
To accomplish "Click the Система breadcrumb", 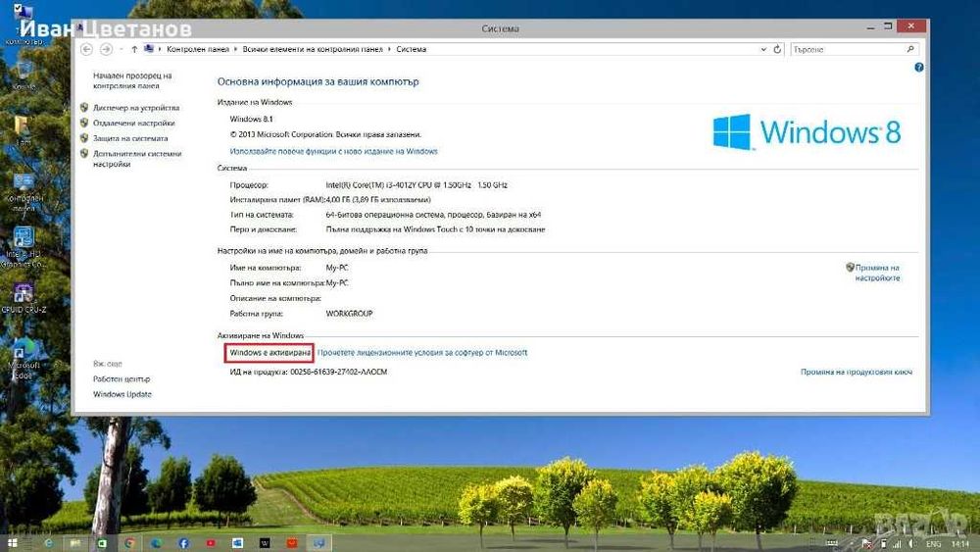I will pos(412,49).
